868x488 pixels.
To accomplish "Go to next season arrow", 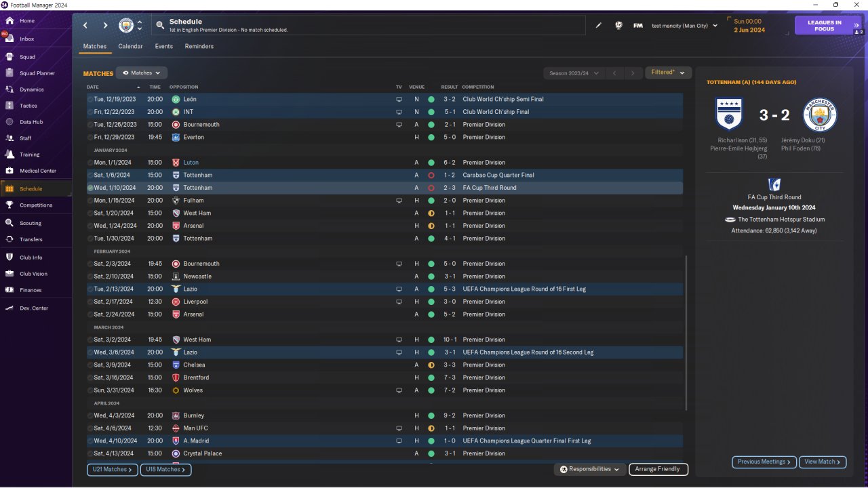I will pos(633,73).
